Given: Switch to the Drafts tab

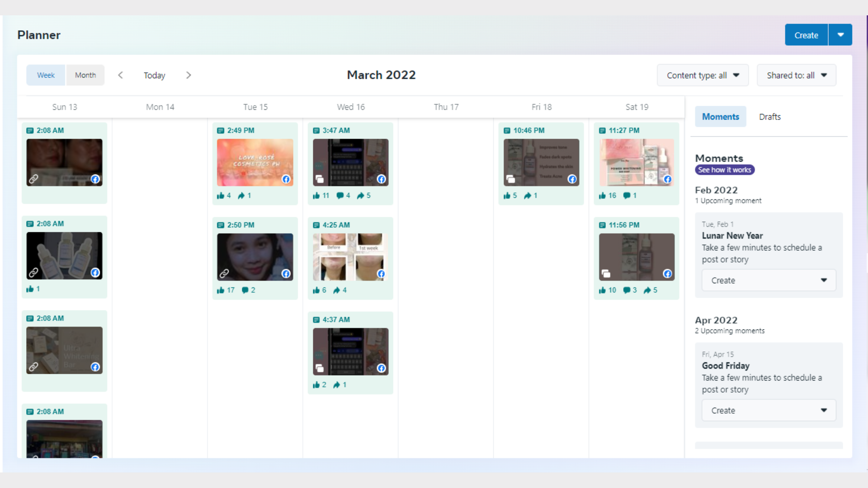Looking at the screenshot, I should point(769,117).
